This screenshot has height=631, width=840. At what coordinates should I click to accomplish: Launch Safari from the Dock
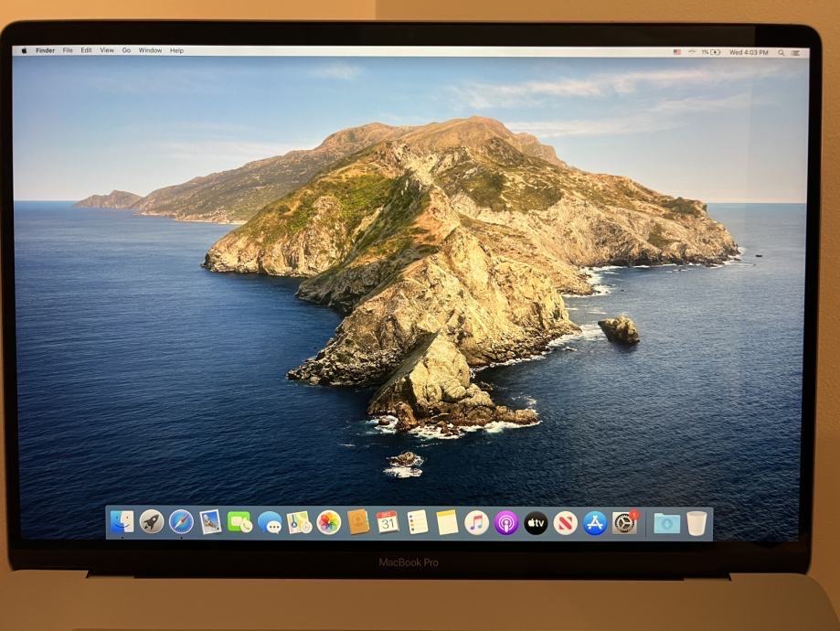click(x=181, y=521)
